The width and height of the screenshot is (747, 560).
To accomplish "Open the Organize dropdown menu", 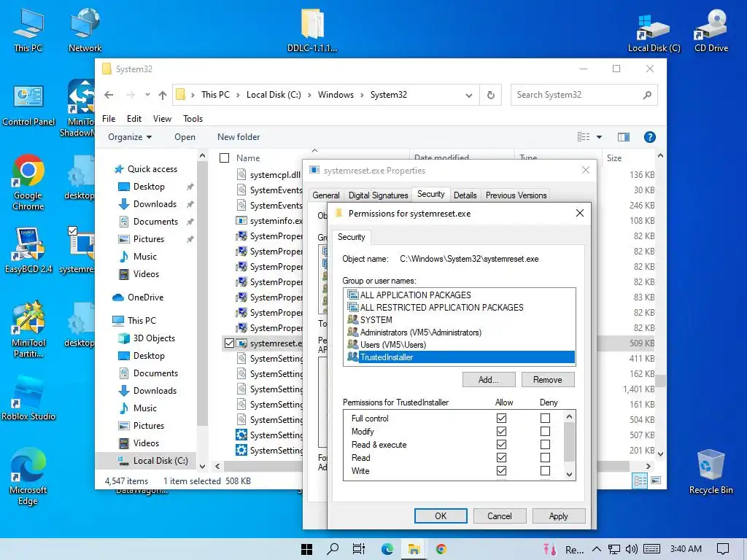I will click(x=130, y=137).
